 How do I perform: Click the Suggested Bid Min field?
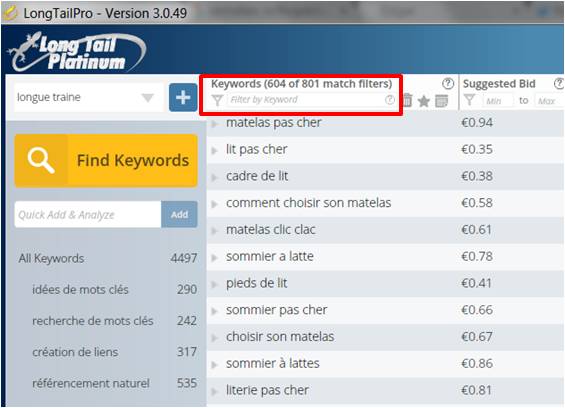498,101
